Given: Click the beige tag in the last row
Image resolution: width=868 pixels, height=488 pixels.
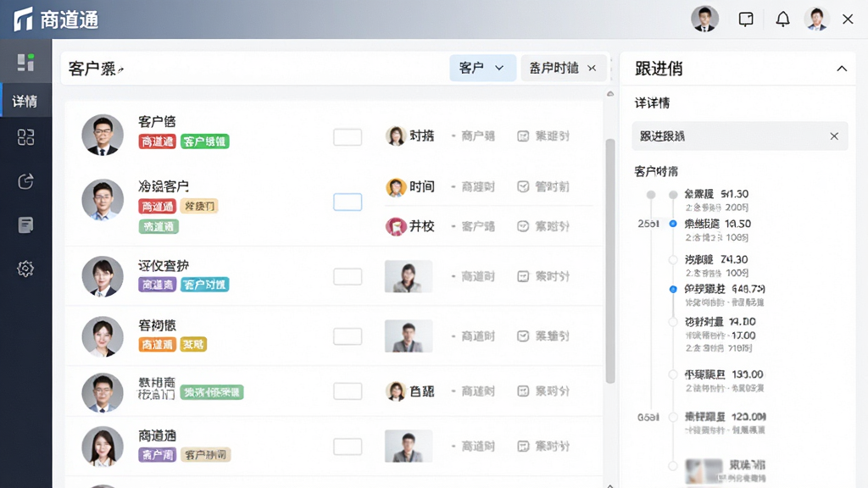Looking at the screenshot, I should (205, 455).
